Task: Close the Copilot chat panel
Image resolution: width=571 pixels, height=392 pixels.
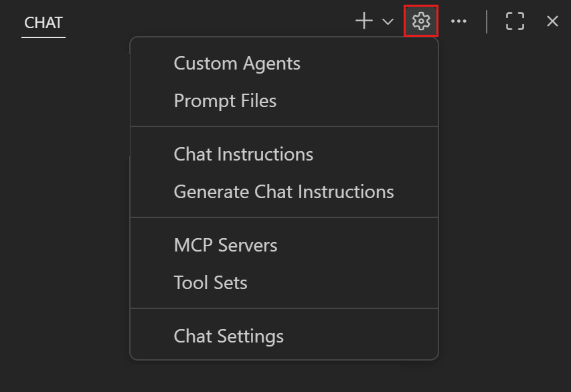Action: coord(552,21)
